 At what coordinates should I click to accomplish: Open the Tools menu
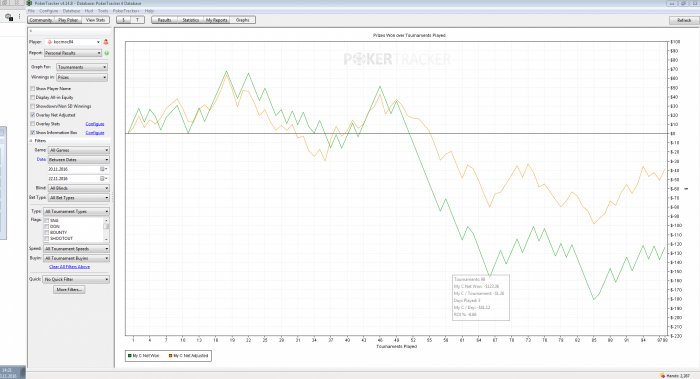[103, 11]
